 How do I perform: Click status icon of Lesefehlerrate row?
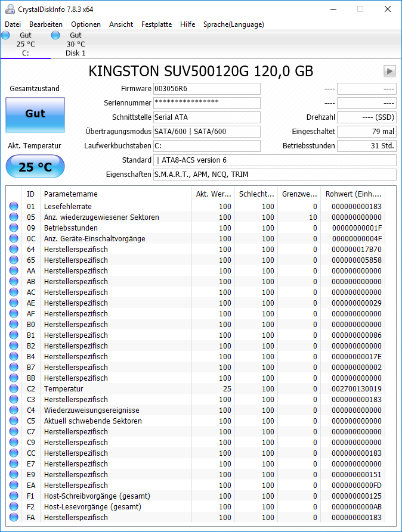pos(14,206)
